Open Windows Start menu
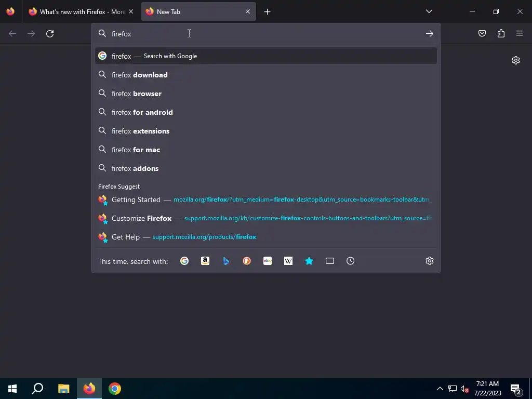532x399 pixels. 12,389
